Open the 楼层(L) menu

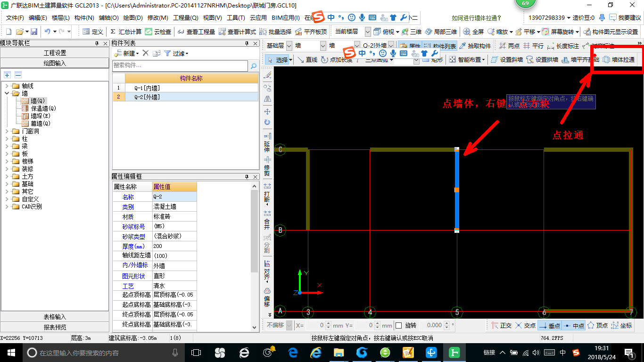(x=61, y=18)
